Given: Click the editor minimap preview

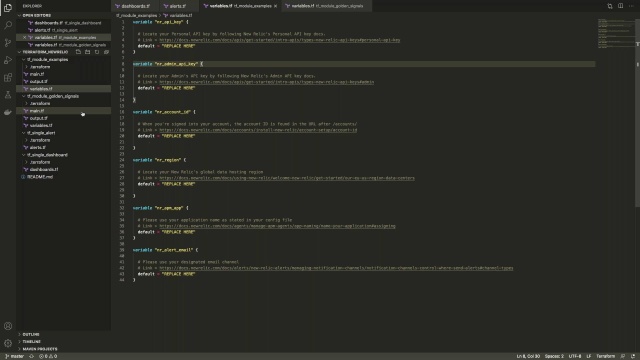Looking at the screenshot, I should (x=616, y=33).
